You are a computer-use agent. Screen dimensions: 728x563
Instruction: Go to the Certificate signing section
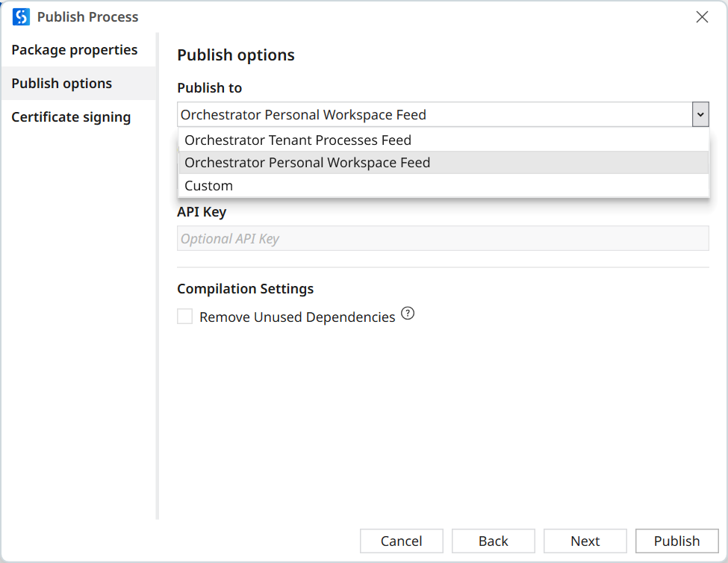[x=71, y=117]
